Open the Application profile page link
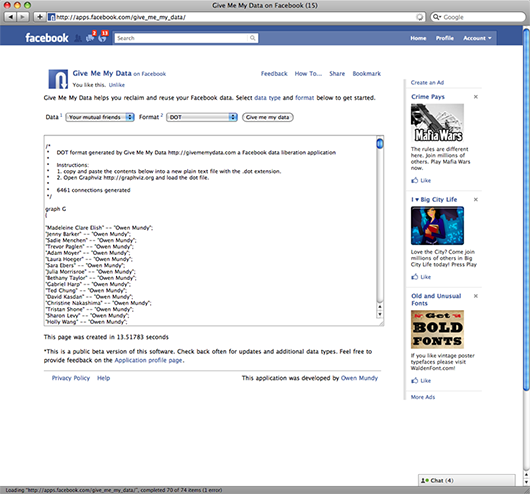530x494 pixels. coord(148,360)
